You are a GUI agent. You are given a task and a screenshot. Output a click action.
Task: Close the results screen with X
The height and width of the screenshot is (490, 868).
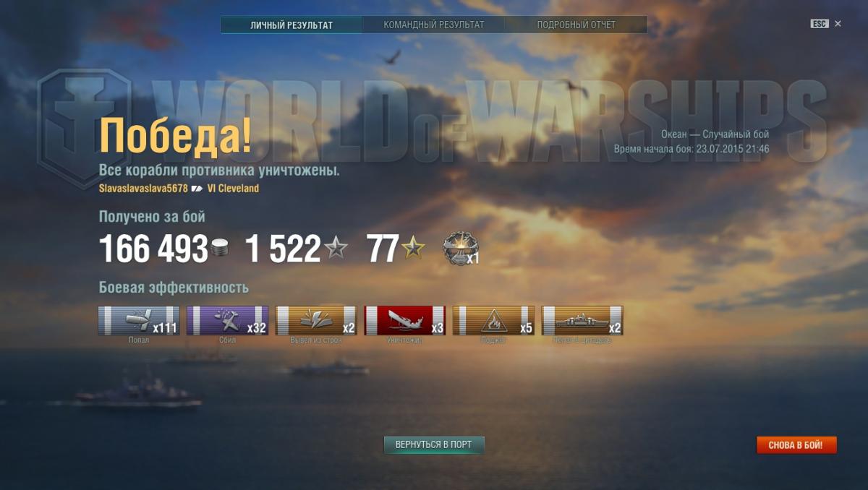[x=838, y=24]
